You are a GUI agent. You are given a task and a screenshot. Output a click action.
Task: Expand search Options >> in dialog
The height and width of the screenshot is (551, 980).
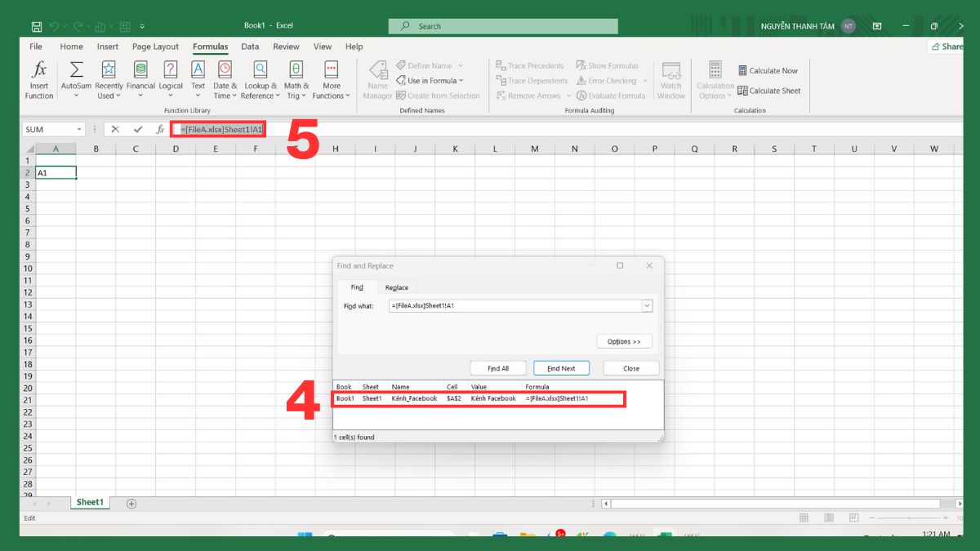(x=624, y=341)
